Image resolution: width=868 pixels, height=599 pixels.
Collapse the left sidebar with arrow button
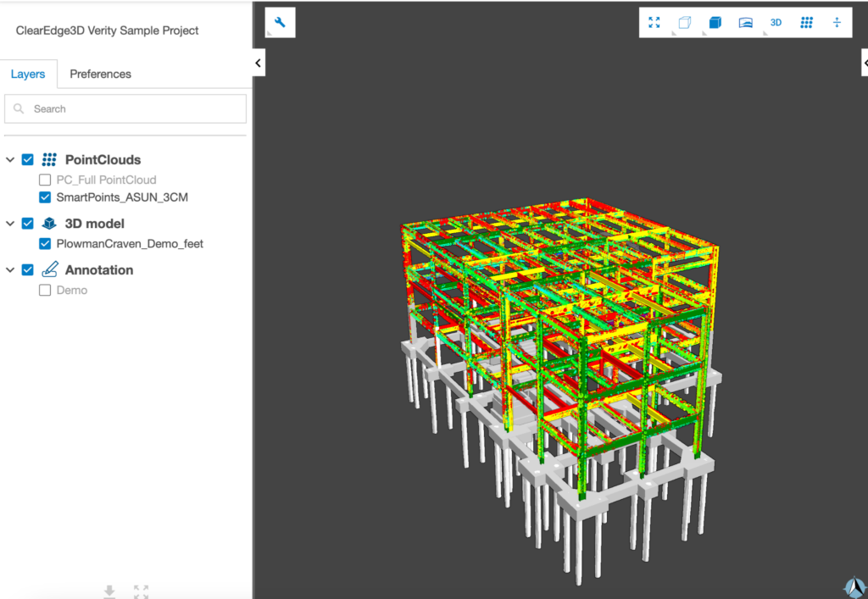click(x=259, y=63)
